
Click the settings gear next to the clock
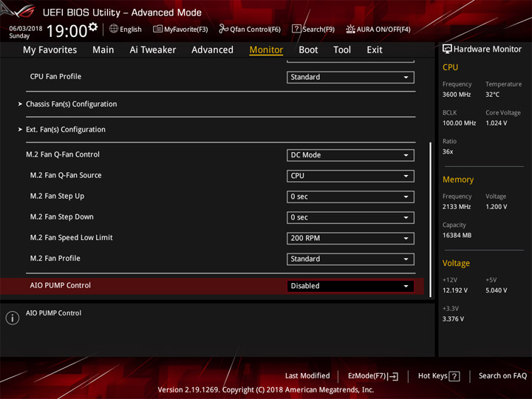92,27
